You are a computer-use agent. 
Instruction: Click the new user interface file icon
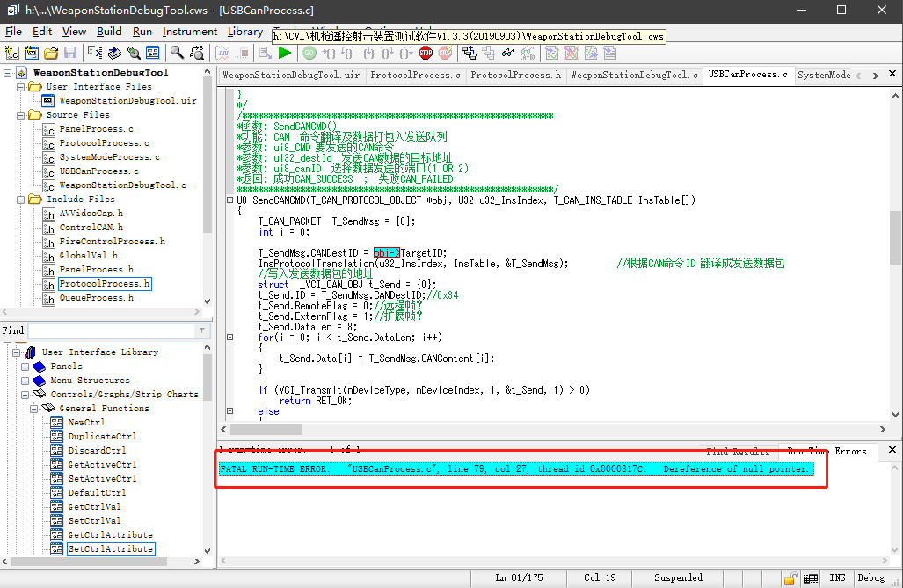[31, 53]
